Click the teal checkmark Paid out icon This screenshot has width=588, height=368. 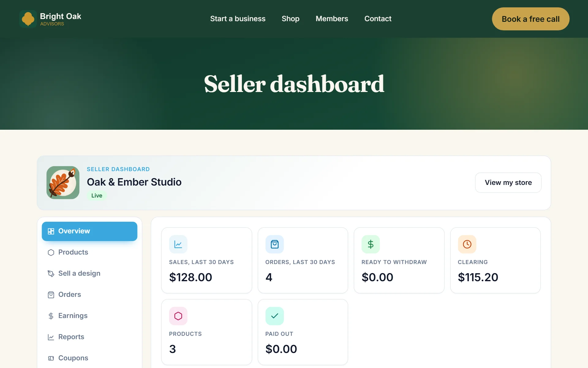pyautogui.click(x=274, y=316)
